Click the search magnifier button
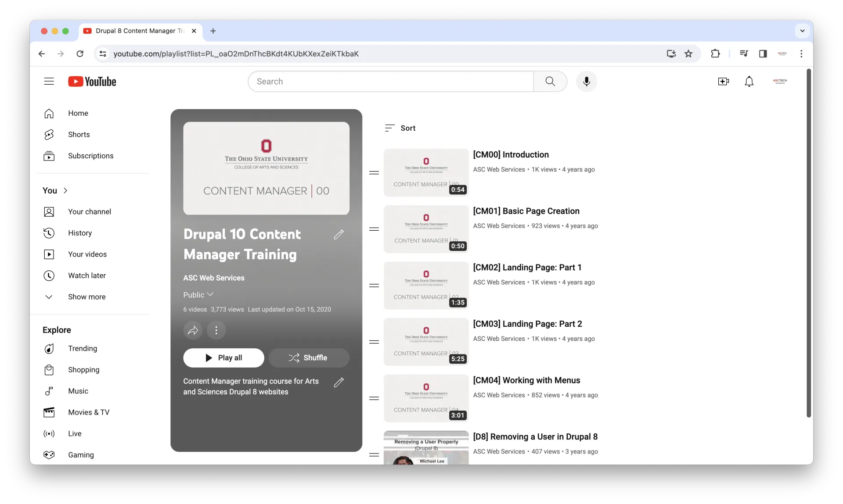This screenshot has height=504, width=843. tap(550, 82)
